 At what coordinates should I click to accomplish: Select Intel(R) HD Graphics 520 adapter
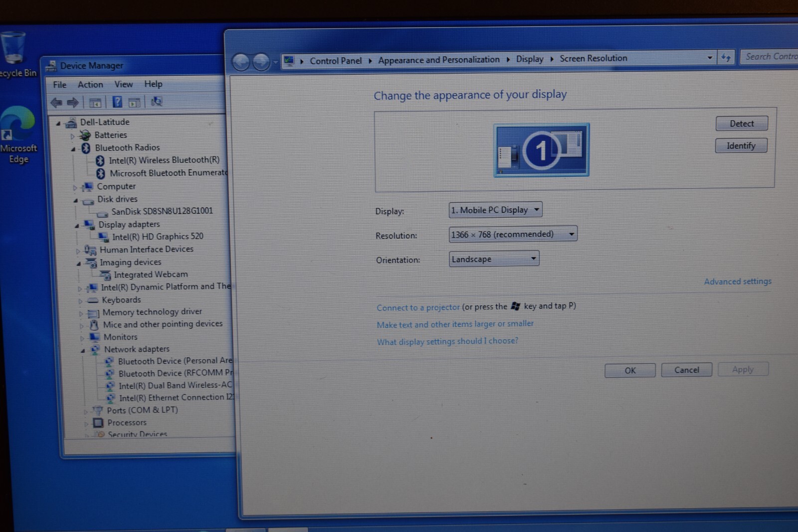point(158,236)
